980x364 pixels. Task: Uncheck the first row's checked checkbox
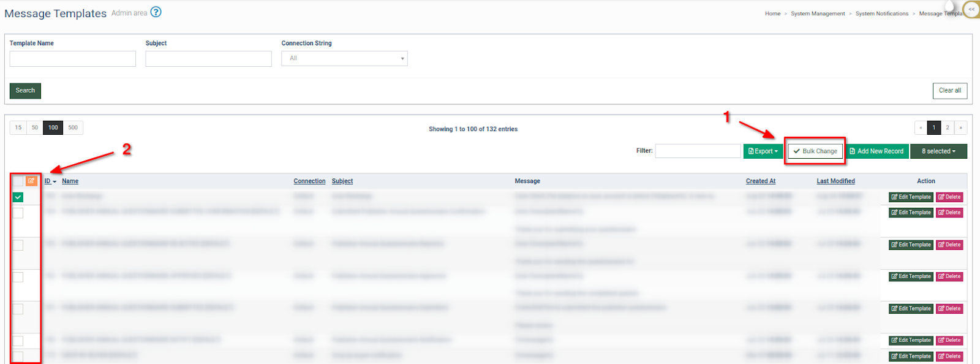pyautogui.click(x=18, y=197)
